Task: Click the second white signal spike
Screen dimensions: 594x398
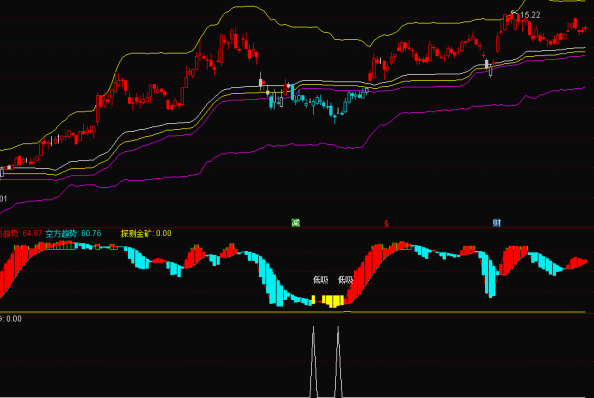Action: pos(338,362)
